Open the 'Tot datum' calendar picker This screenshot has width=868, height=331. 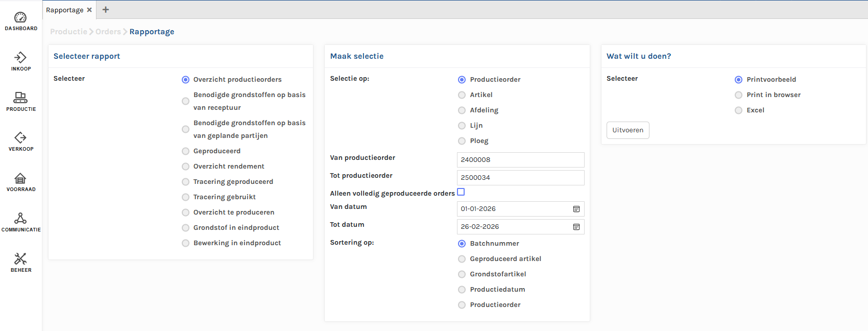click(576, 227)
